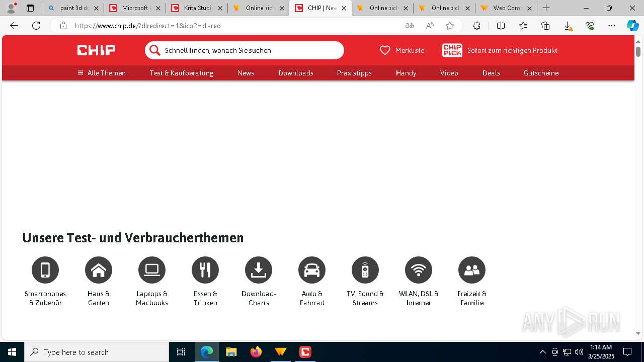Open the Alle Themen hamburger menu
The width and height of the screenshot is (644, 362).
tap(102, 73)
